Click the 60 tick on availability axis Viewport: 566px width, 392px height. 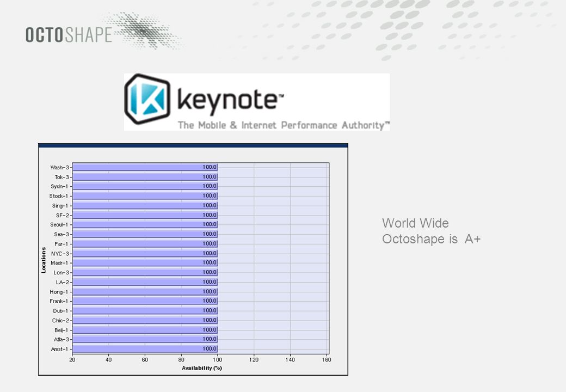point(145,360)
